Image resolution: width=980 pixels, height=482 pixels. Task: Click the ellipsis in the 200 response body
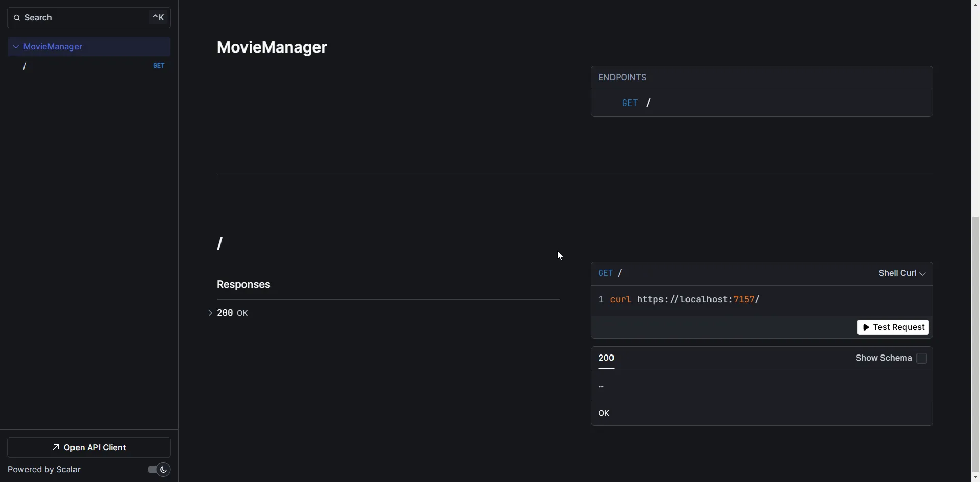601,386
